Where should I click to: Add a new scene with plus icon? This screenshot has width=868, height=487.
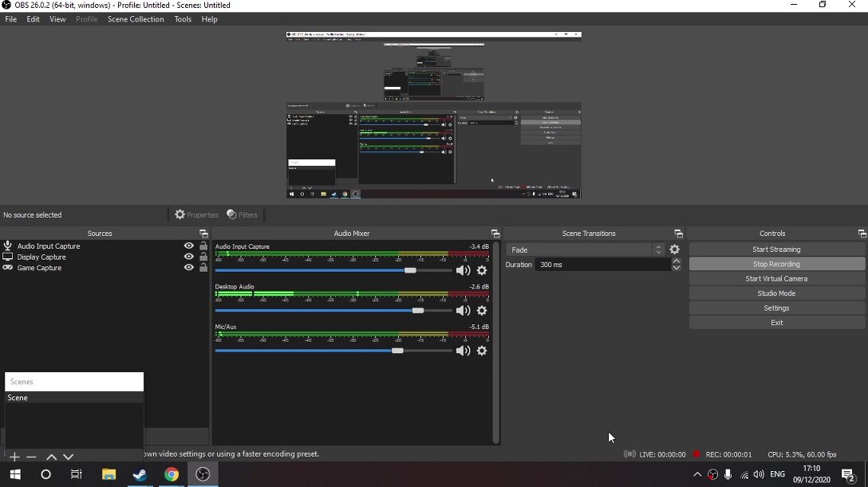click(14, 458)
